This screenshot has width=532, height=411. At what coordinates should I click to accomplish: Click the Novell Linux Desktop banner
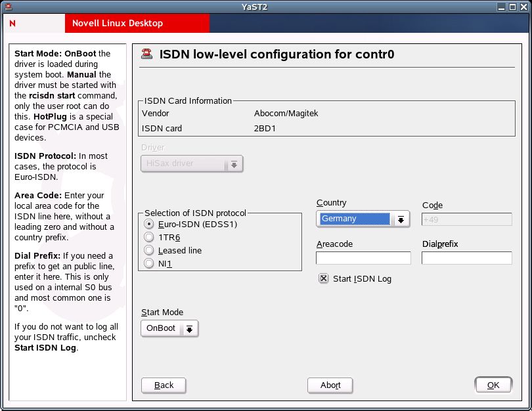click(x=118, y=23)
